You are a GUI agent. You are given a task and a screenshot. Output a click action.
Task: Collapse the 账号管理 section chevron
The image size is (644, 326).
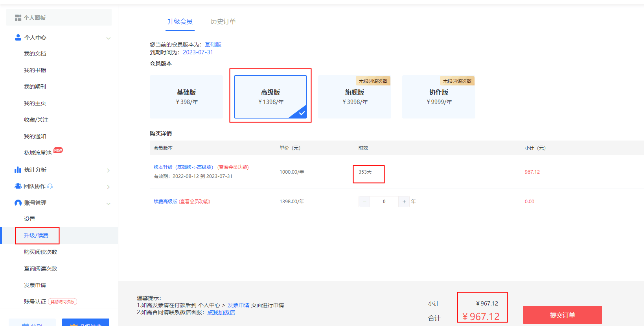click(x=109, y=204)
